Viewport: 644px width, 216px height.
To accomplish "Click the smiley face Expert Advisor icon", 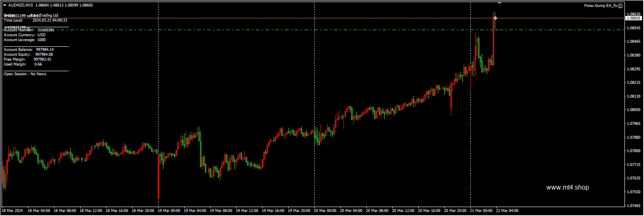I will (x=620, y=6).
